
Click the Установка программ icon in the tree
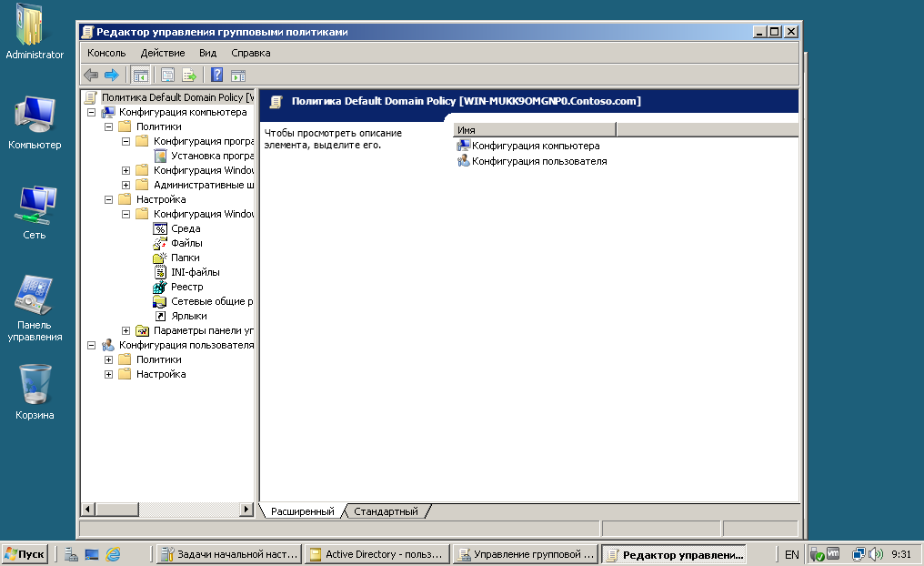pyautogui.click(x=160, y=156)
